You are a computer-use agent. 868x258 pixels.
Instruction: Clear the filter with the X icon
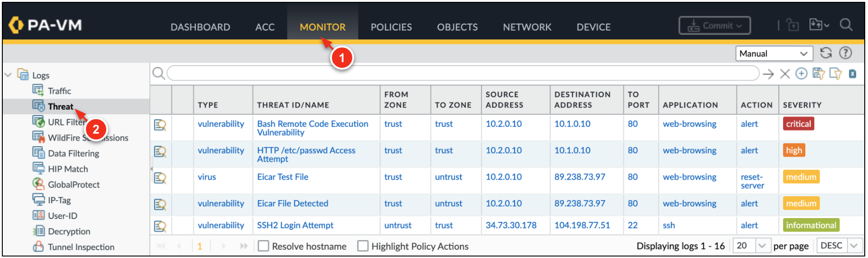pyautogui.click(x=785, y=74)
